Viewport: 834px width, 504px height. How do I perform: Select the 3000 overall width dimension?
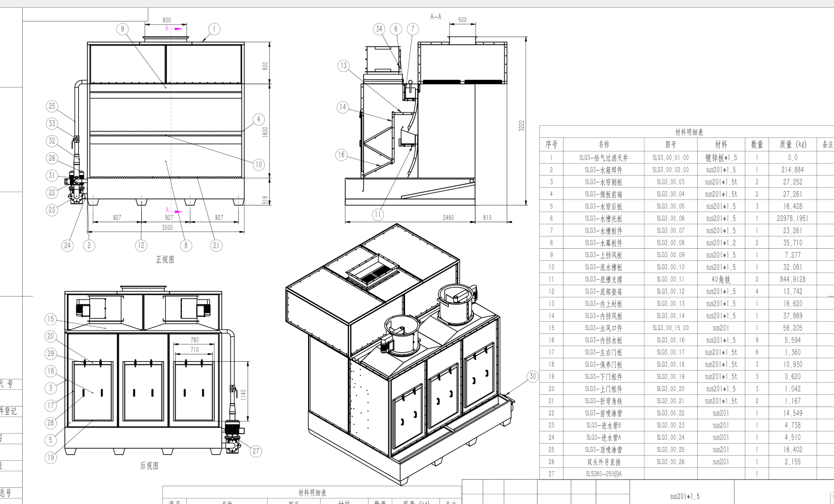167,227
